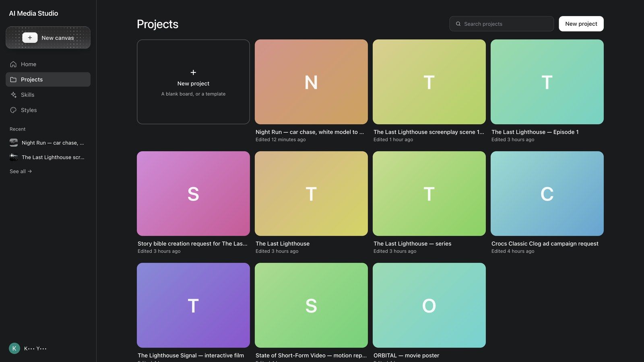The width and height of the screenshot is (644, 362).
Task: Click the AI Media Studio title
Action: [x=33, y=13]
